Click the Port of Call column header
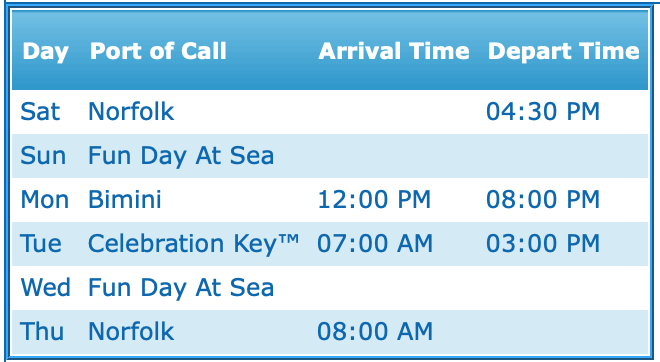The height and width of the screenshot is (362, 660). [158, 51]
